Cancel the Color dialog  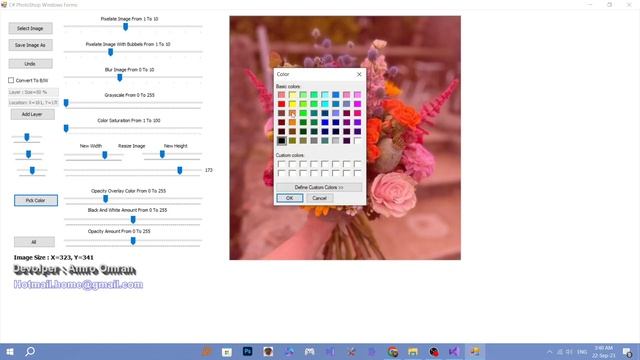[319, 198]
